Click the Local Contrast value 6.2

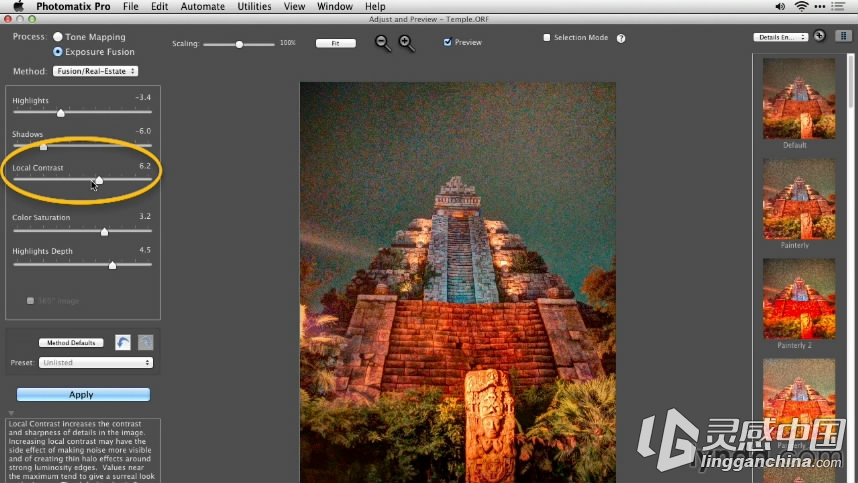pos(144,166)
